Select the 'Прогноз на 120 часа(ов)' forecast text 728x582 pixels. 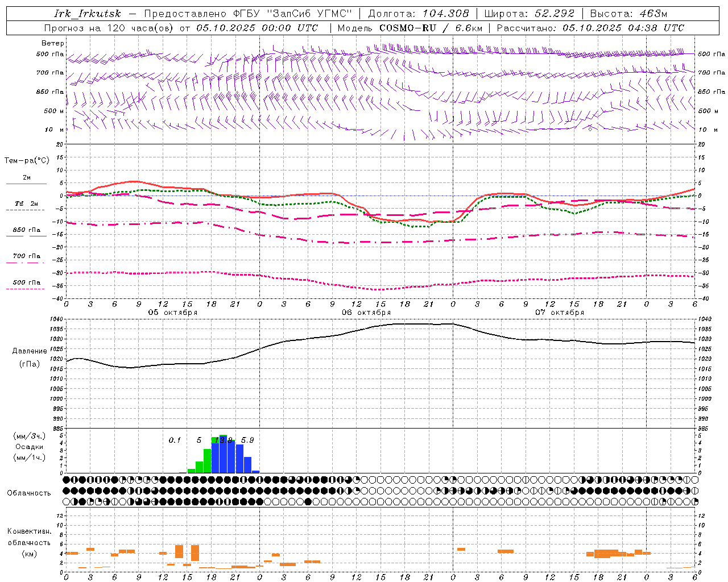pyautogui.click(x=109, y=28)
